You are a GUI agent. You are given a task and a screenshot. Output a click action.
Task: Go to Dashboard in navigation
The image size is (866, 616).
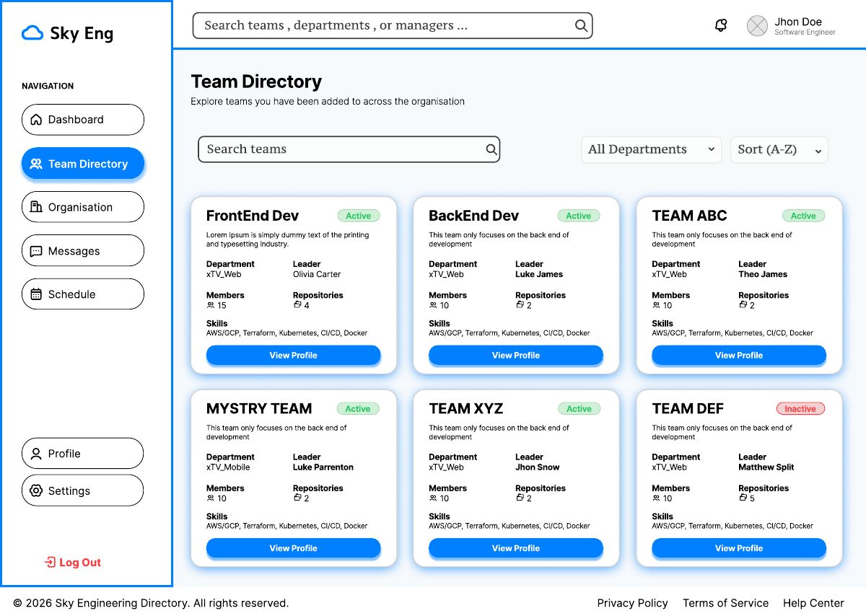(x=83, y=120)
